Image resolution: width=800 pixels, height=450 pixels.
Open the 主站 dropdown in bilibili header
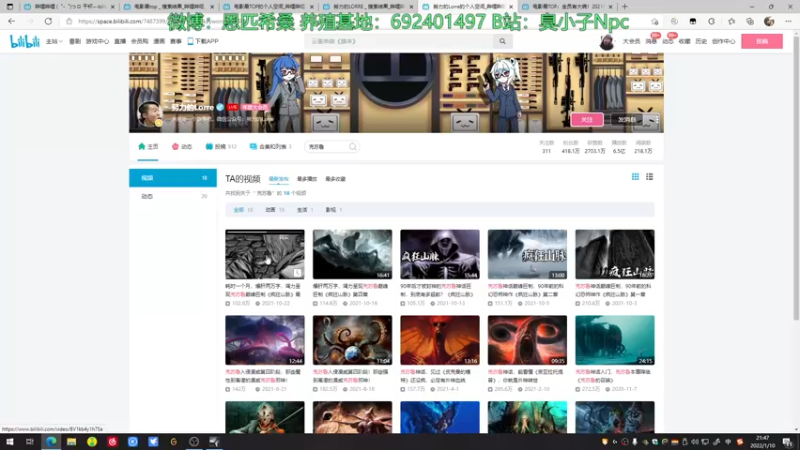54,41
